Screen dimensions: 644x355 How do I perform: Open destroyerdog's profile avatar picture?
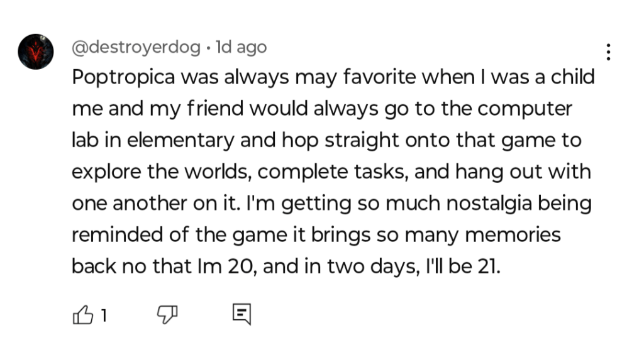(35, 52)
